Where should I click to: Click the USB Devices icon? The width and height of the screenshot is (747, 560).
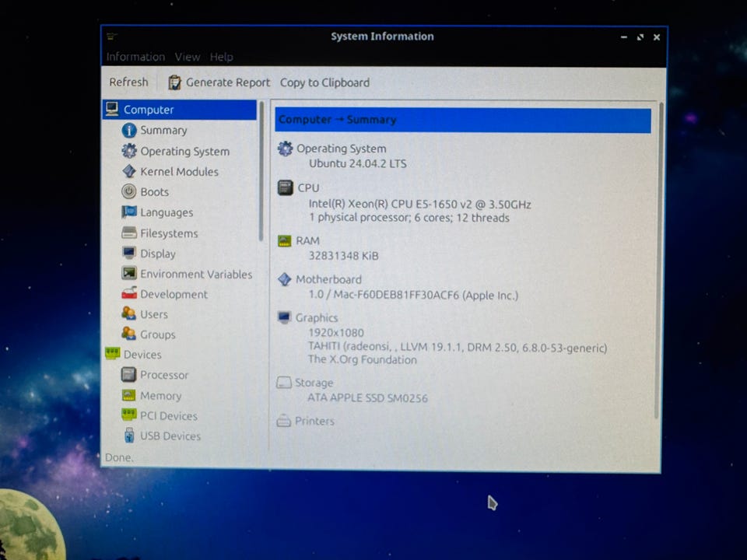tap(129, 436)
